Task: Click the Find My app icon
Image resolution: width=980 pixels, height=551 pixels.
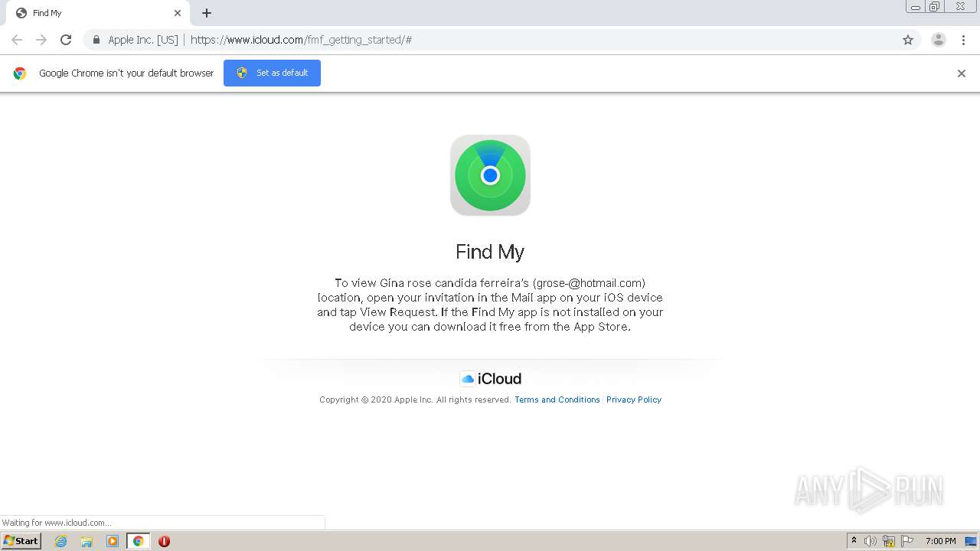Action: 490,175
